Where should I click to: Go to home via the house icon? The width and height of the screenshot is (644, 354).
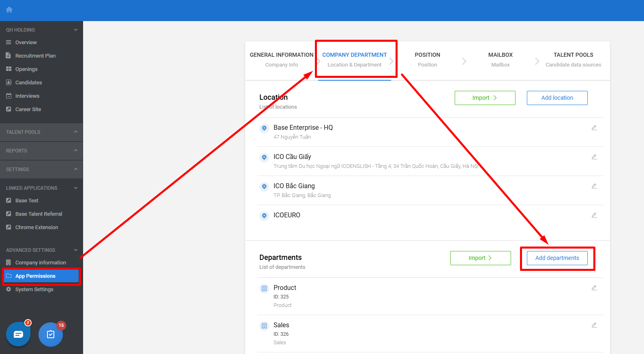9,10
